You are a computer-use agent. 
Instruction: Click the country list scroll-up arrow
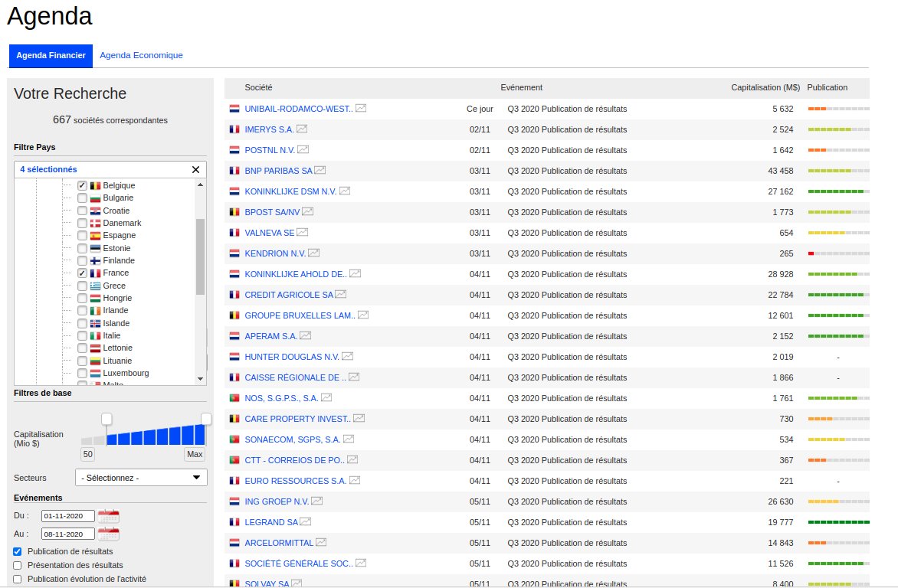[201, 185]
